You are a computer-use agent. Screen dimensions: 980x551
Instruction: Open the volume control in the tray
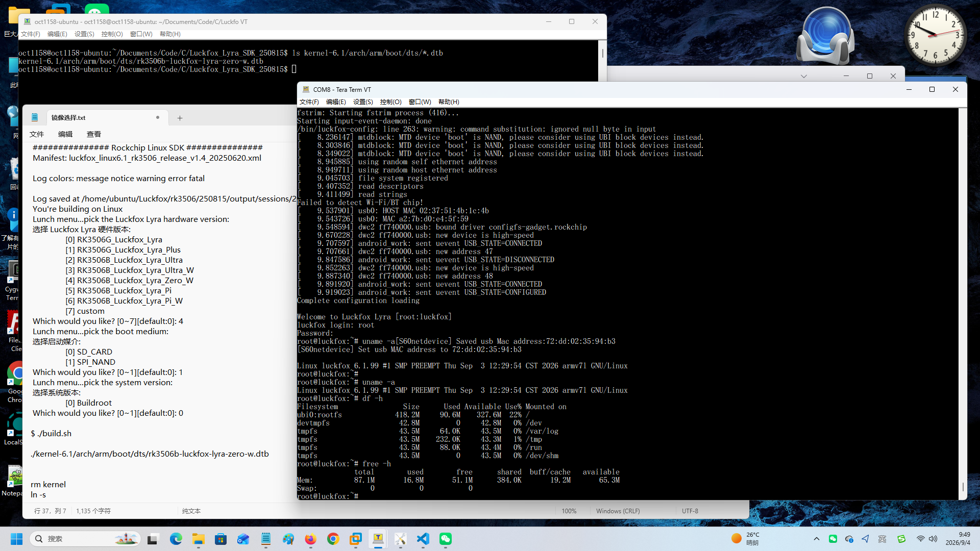(x=933, y=539)
